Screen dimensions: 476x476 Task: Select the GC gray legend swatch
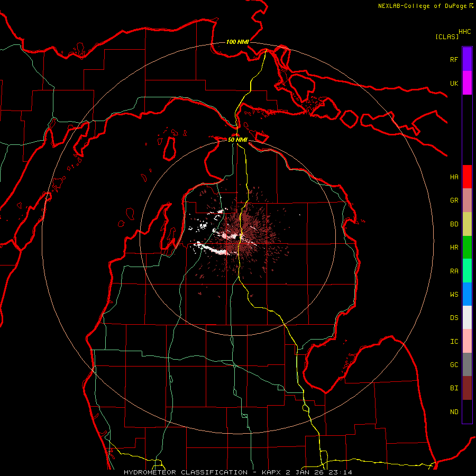click(467, 364)
